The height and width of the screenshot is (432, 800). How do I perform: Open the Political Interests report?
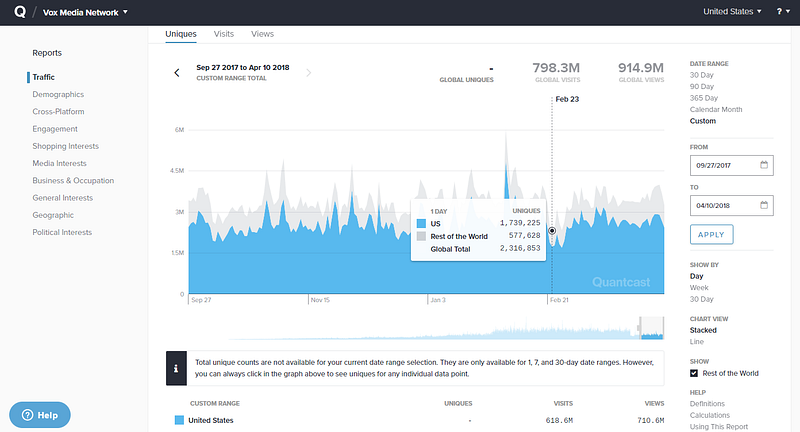point(62,232)
